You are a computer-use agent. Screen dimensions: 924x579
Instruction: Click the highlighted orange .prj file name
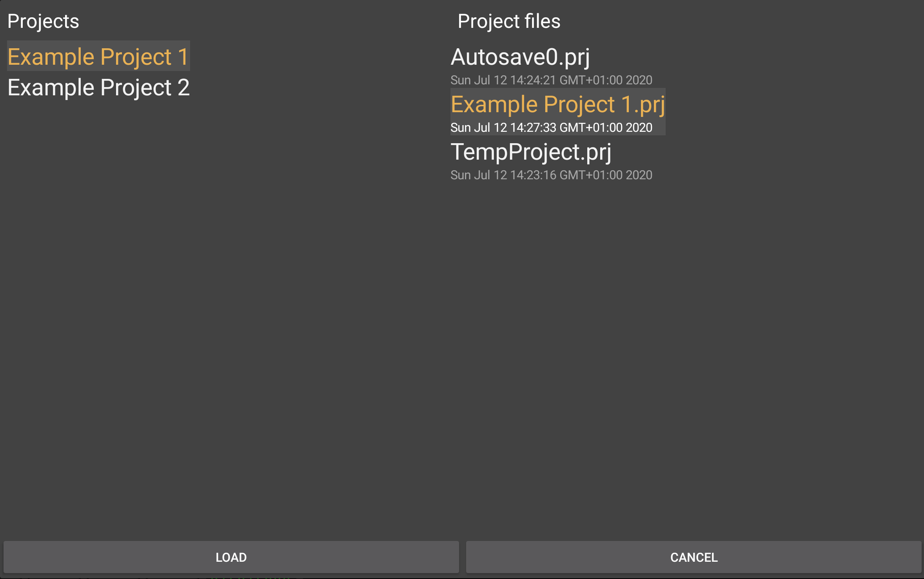557,105
